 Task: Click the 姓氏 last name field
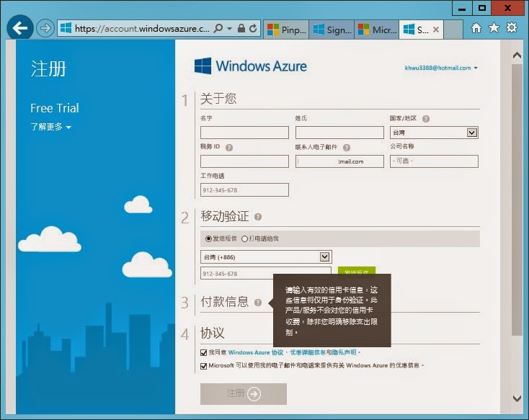pos(339,133)
